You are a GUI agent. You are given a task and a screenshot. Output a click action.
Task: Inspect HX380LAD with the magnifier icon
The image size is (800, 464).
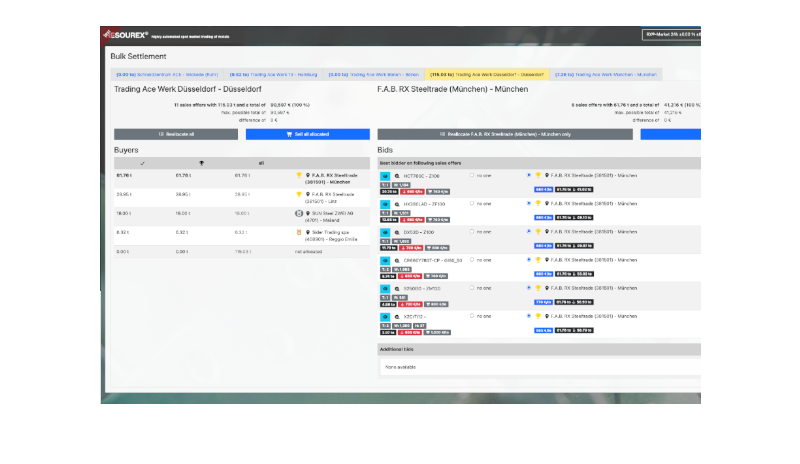(397, 204)
